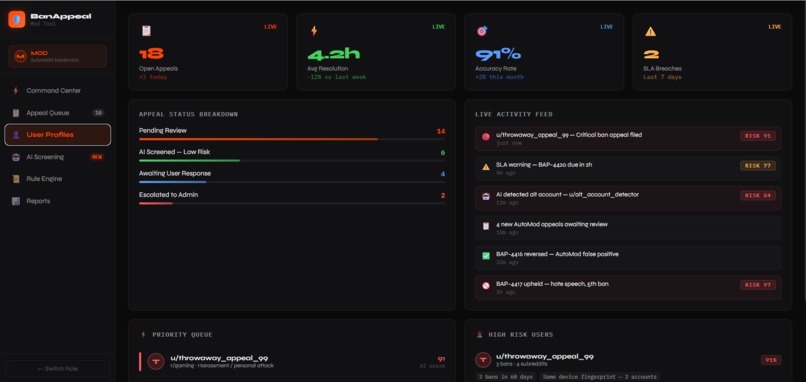The image size is (806, 382).
Task: Click the Open Appeals clipboard icon
Action: tap(146, 31)
